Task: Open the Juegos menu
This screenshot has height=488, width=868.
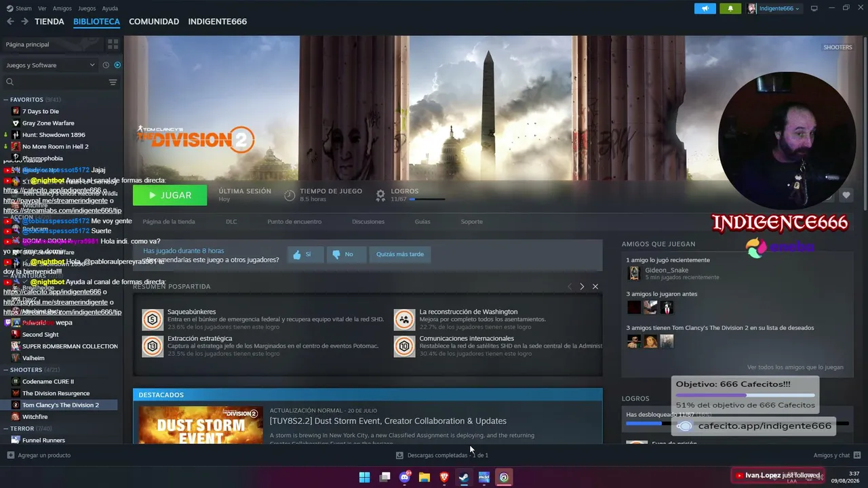Action: point(87,9)
